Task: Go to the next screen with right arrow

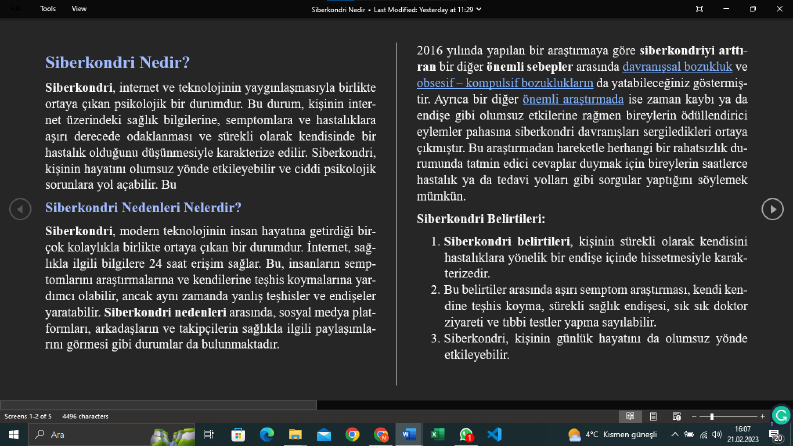Action: pyautogui.click(x=772, y=209)
